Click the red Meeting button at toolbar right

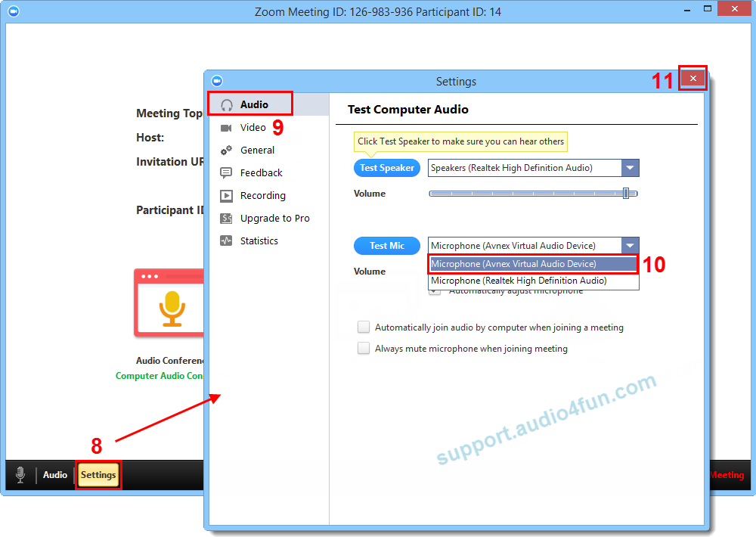pyautogui.click(x=727, y=475)
